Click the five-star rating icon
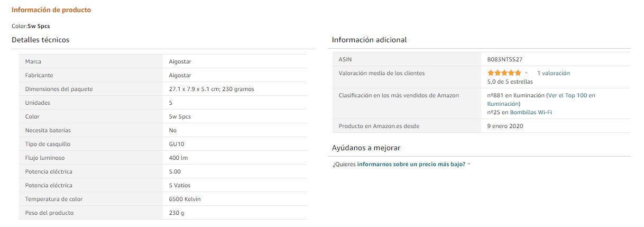Screen dimensions: 644x227 pyautogui.click(x=504, y=73)
